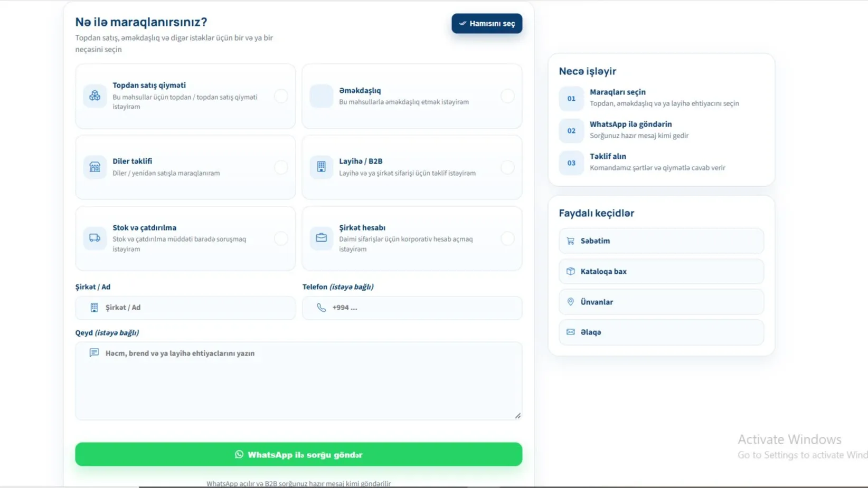Open the Əlaqə link
This screenshot has height=488, width=868.
pyautogui.click(x=661, y=332)
